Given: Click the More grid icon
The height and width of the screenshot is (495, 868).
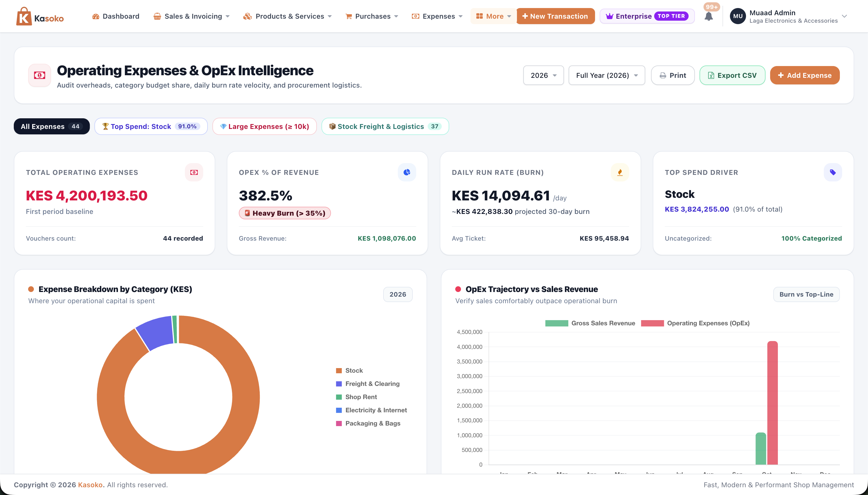Looking at the screenshot, I should [x=479, y=16].
